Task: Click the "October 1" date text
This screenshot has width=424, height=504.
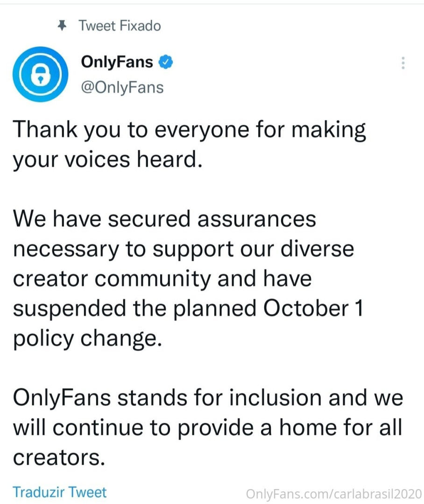Action: (312, 308)
